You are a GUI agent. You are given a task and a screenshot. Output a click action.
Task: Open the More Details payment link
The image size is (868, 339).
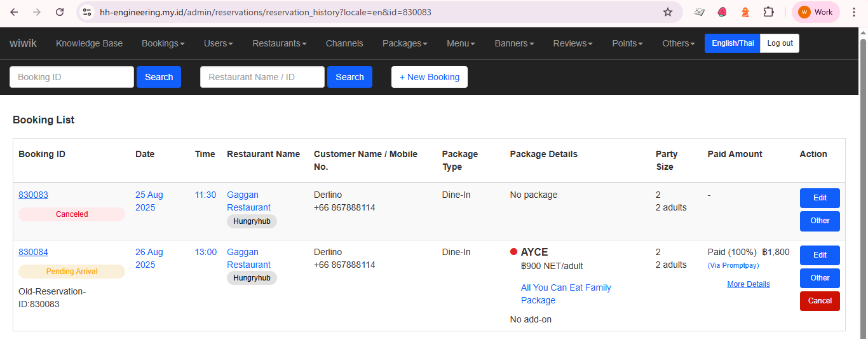tap(748, 284)
